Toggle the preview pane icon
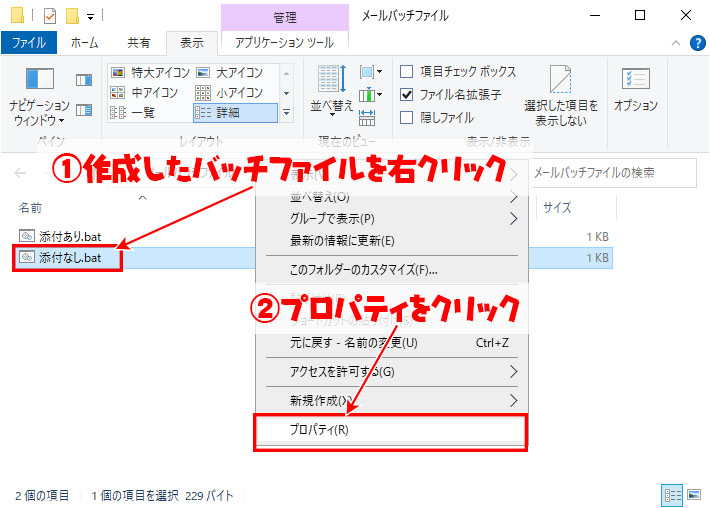The image size is (710, 508). [x=84, y=81]
